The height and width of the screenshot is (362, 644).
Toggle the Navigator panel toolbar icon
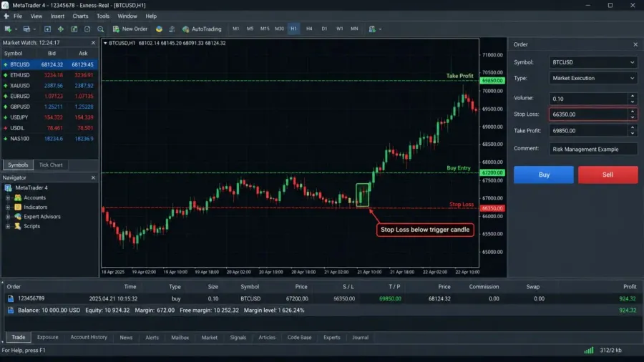[74, 29]
